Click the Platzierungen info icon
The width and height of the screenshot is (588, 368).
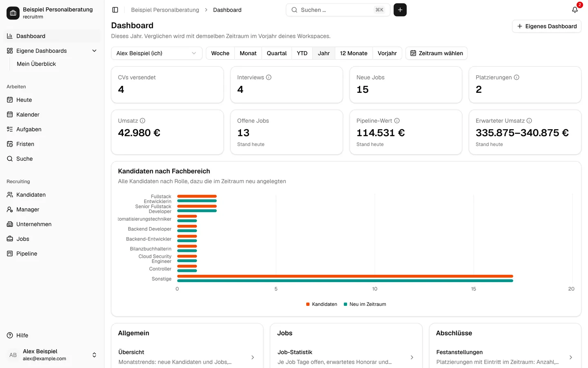[x=517, y=77]
